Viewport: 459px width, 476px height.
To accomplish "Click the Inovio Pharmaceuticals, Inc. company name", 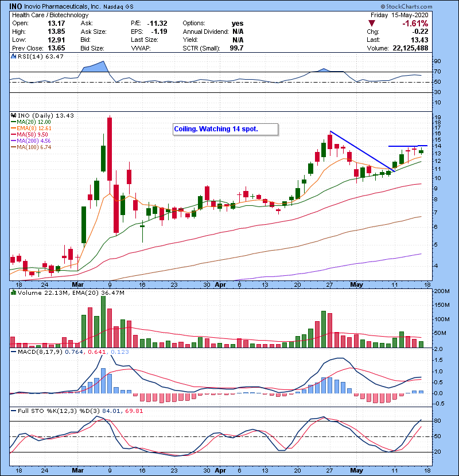I will 62,7.
